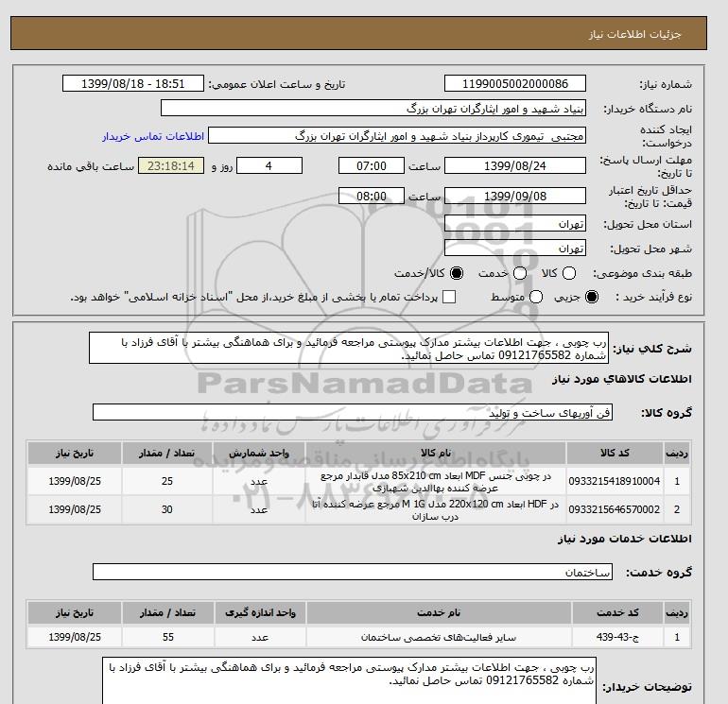Viewport: 728px width, 704px height.
Task: Click need date 1399/08/25 of MDF door row
Action: (x=75, y=481)
